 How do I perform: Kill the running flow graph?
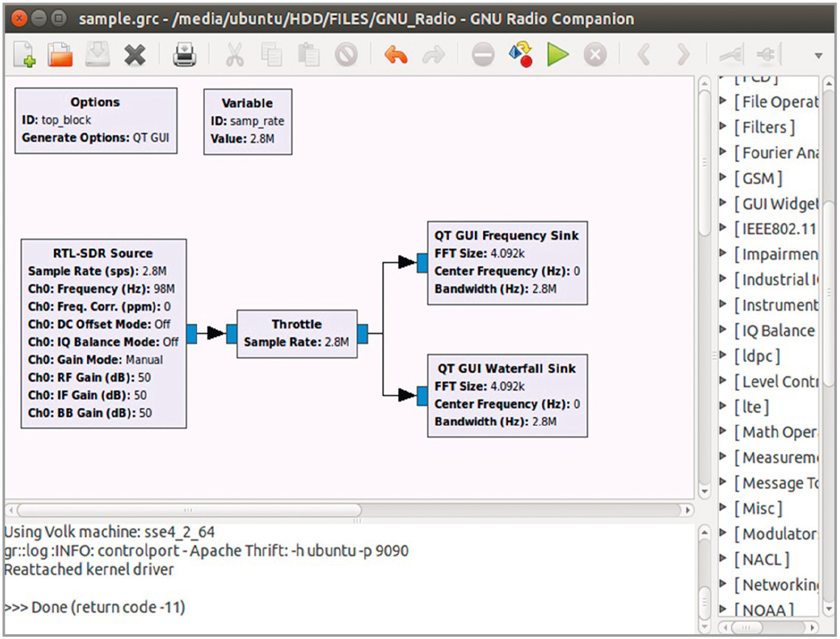point(595,55)
